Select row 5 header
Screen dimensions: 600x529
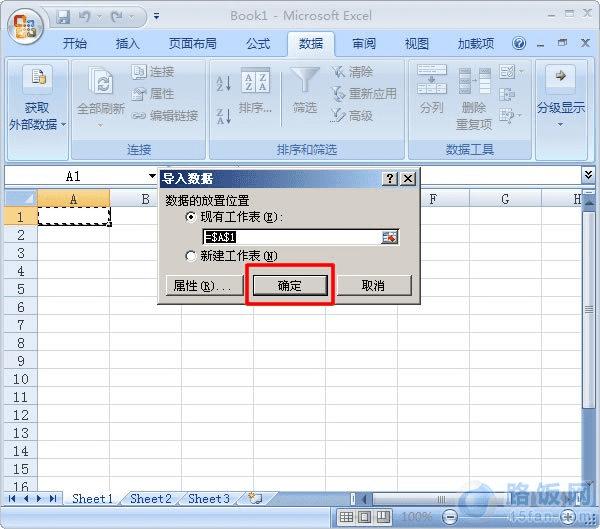[21, 289]
